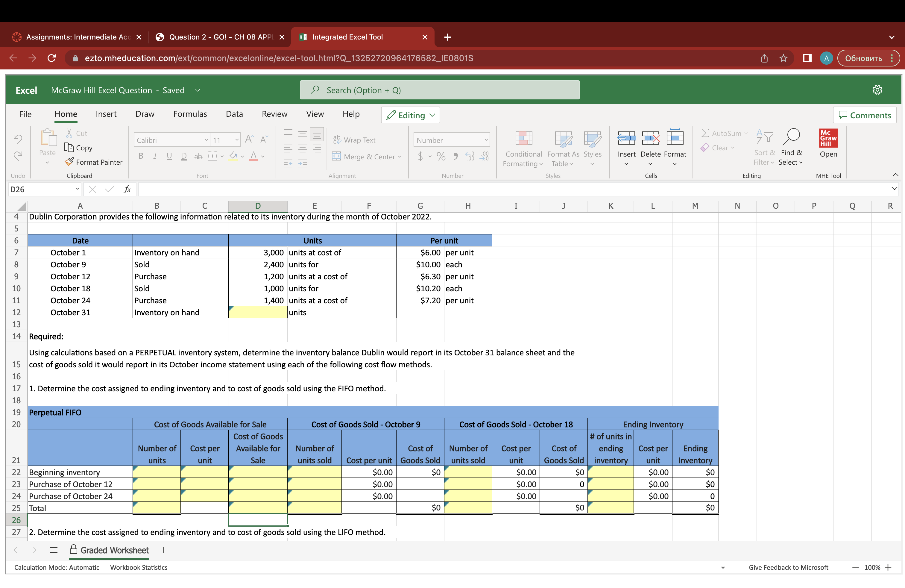The height and width of the screenshot is (588, 905).
Task: Open the Editing mode dropdown
Action: point(410,115)
